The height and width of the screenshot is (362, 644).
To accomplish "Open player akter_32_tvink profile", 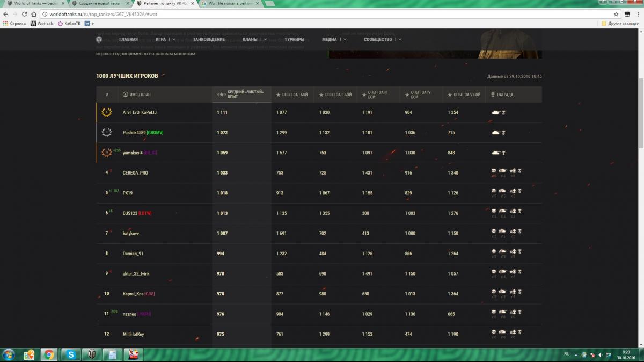I will pos(136,274).
